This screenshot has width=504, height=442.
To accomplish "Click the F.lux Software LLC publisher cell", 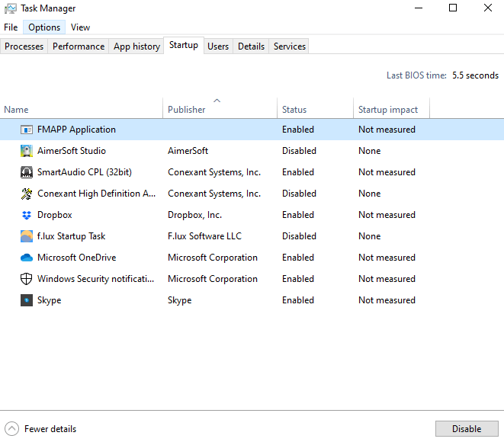I will (204, 236).
